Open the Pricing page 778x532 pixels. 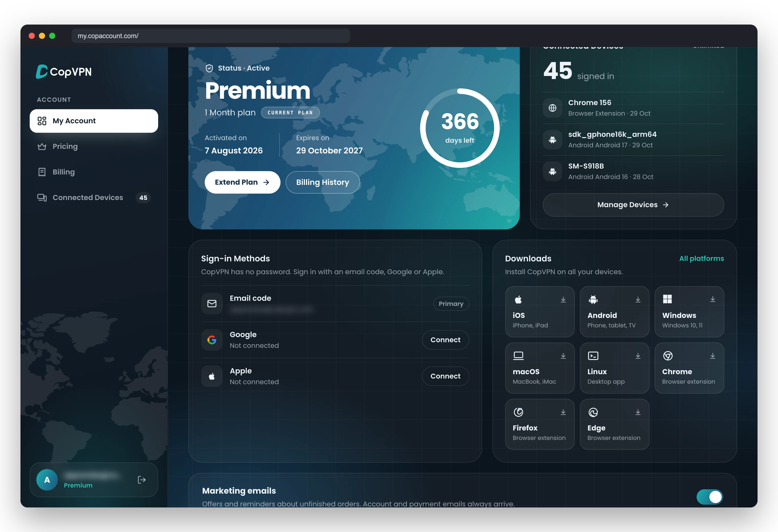(x=94, y=147)
